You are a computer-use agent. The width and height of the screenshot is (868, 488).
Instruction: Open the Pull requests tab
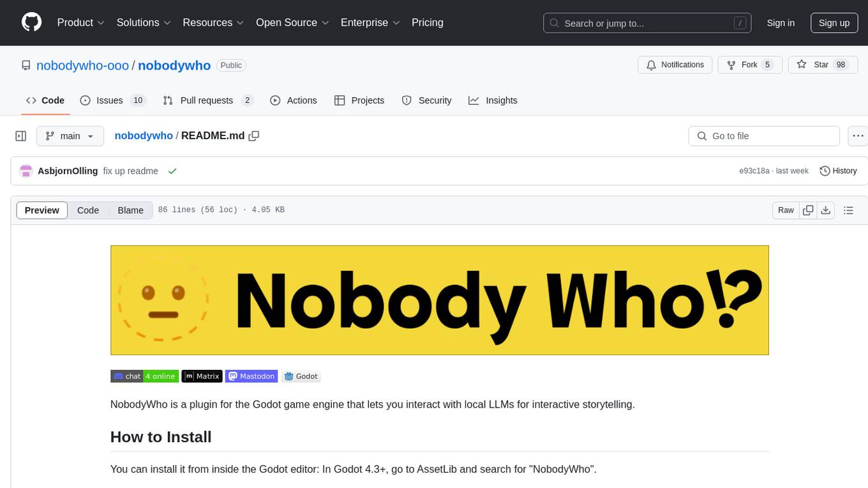208,100
